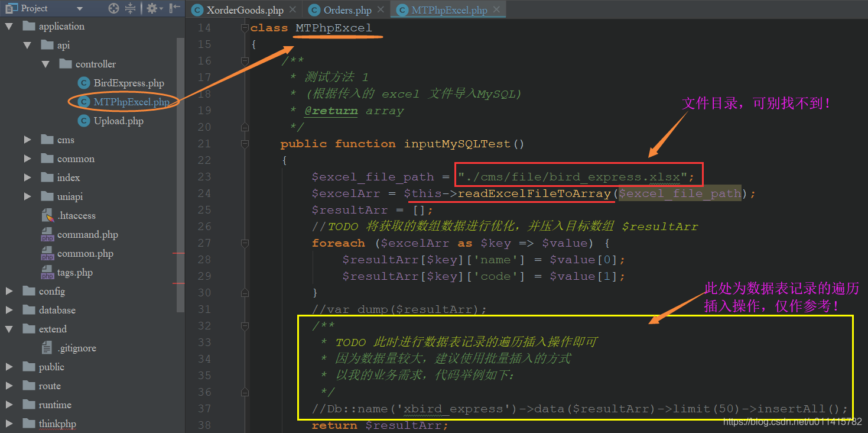Close the Orders.php tab
Image resolution: width=868 pixels, height=433 pixels.
pos(381,10)
